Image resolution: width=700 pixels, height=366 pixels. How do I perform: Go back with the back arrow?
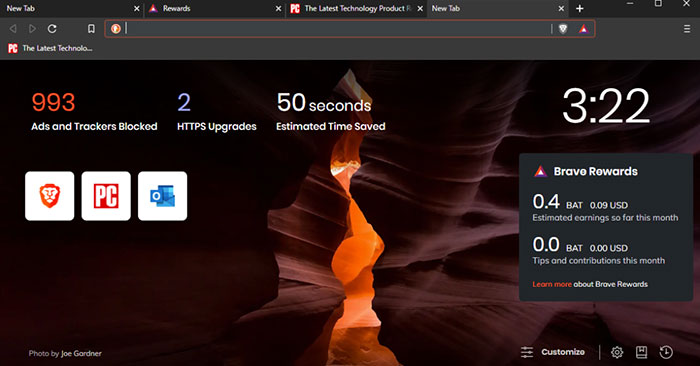click(x=13, y=29)
